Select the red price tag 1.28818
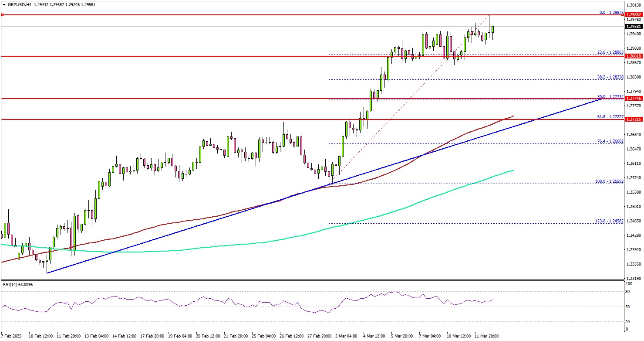The image size is (644, 341). (634, 56)
